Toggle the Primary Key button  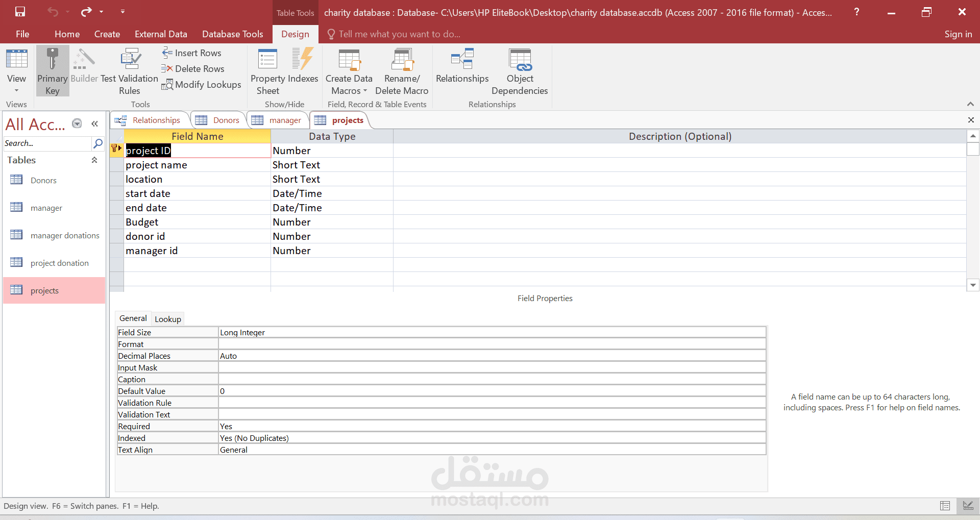coord(52,71)
